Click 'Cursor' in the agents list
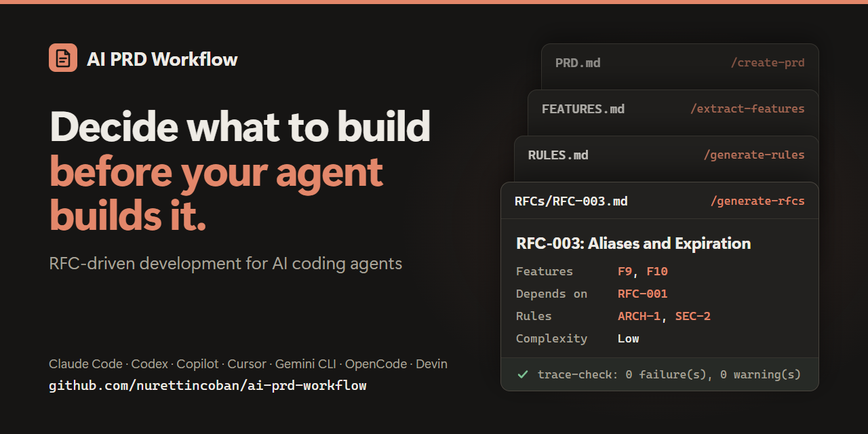This screenshot has height=434, width=868. click(x=247, y=364)
